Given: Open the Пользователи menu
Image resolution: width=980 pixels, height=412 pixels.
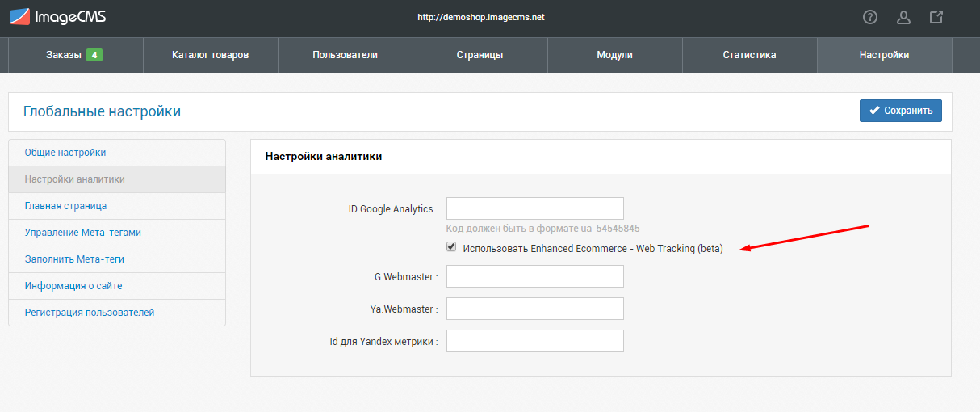Looking at the screenshot, I should [x=345, y=55].
